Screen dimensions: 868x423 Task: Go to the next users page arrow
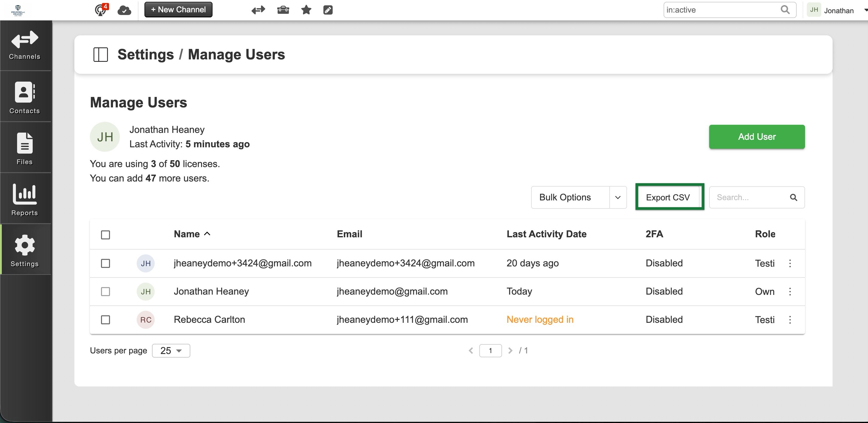[510, 351]
